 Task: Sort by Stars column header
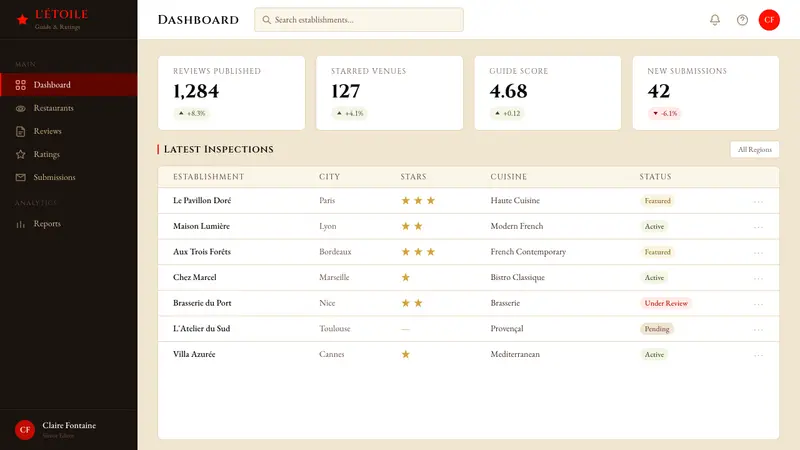[413, 177]
